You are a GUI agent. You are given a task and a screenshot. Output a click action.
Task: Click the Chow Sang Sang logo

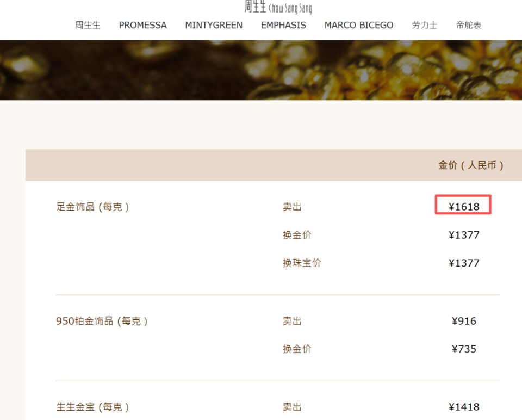[278, 7]
